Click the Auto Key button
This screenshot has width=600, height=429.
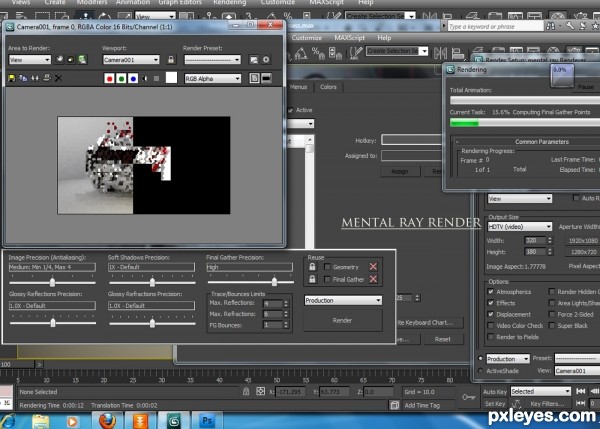[494, 391]
